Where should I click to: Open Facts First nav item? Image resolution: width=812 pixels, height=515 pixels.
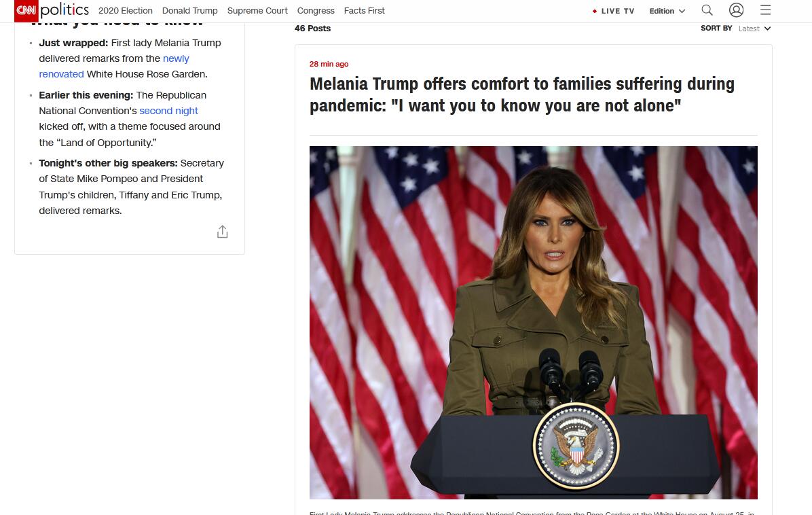(364, 10)
